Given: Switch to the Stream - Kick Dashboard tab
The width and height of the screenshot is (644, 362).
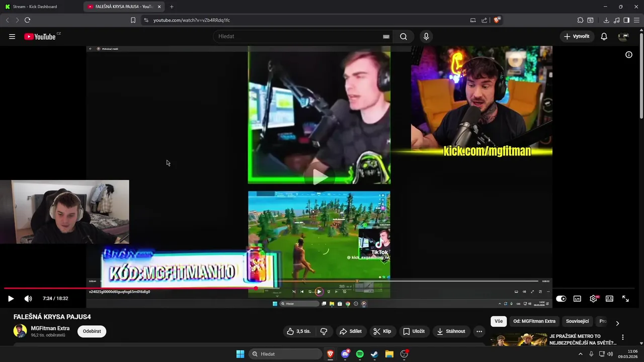Looking at the screenshot, I should (x=40, y=7).
